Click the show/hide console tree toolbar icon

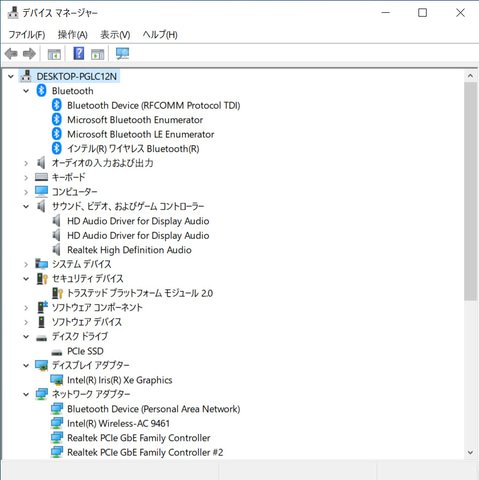54,54
